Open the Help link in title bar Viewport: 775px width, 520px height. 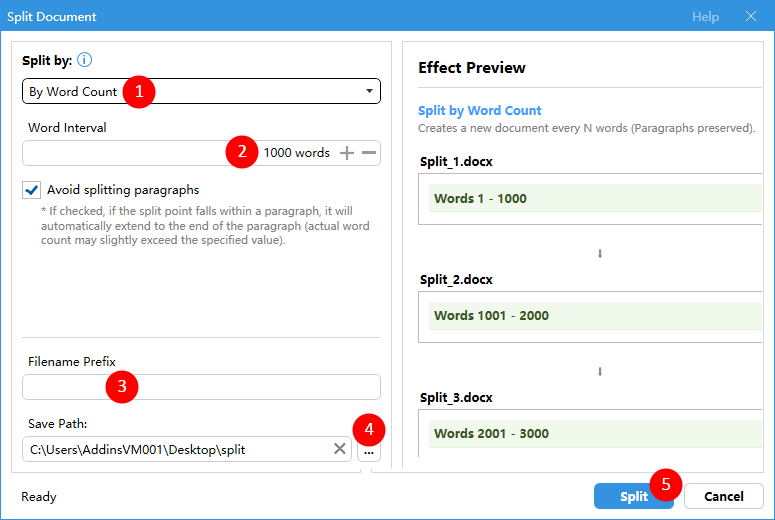705,16
